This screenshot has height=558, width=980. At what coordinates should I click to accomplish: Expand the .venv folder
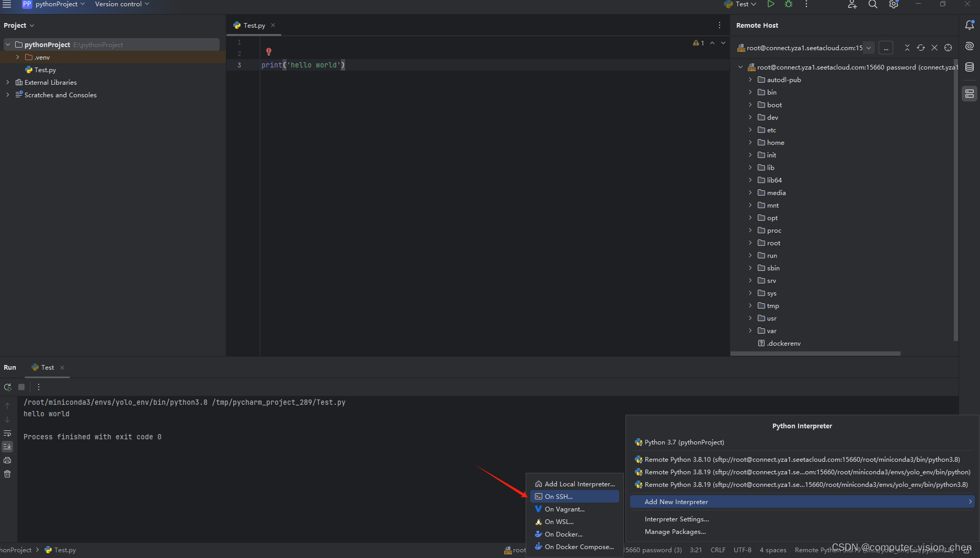(18, 57)
